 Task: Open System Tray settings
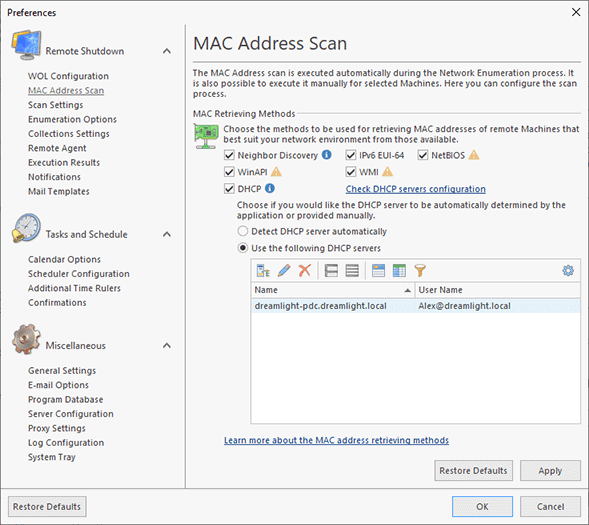tap(52, 457)
